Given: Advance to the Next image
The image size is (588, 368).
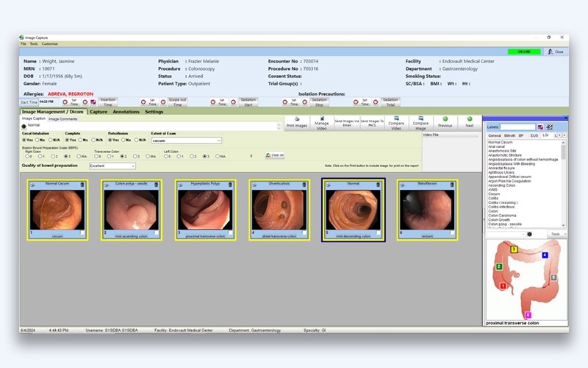Looking at the screenshot, I should pyautogui.click(x=470, y=122).
